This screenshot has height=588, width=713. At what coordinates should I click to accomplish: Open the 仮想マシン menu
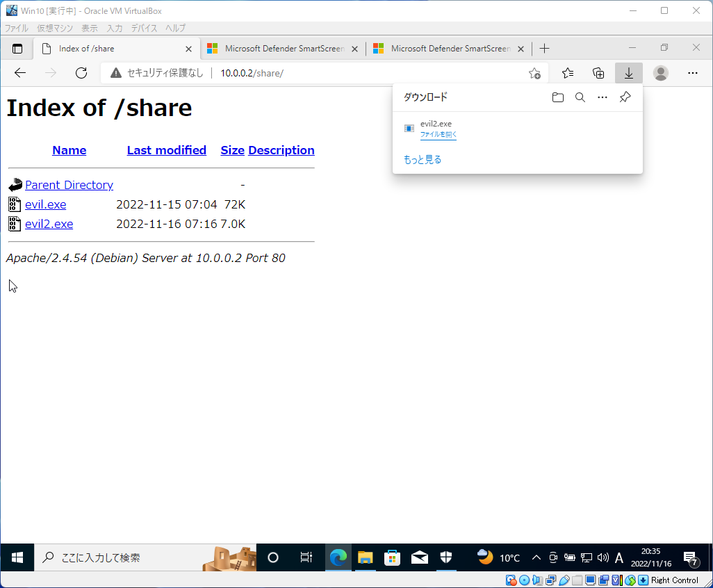click(55, 28)
